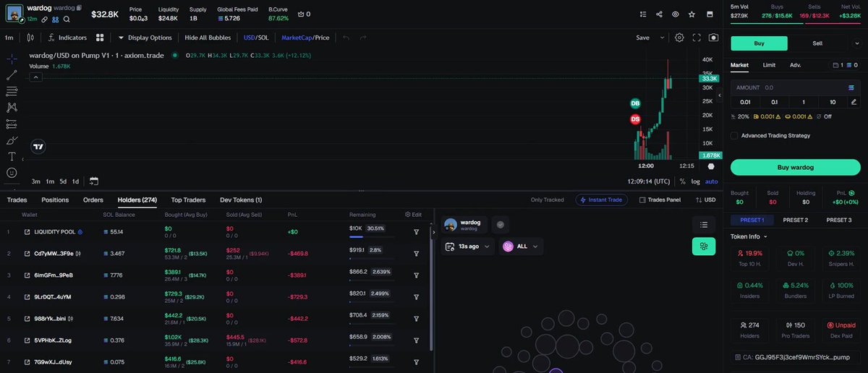Toggle log scale on the chart
Image resolution: width=868 pixels, height=373 pixels.
(x=695, y=181)
